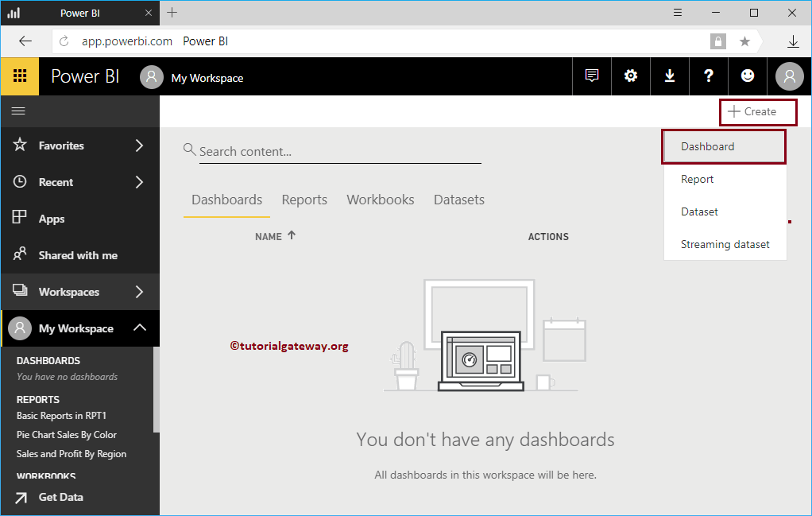This screenshot has height=516, width=812.
Task: Close the Power BI browser tab
Action: pos(149,13)
